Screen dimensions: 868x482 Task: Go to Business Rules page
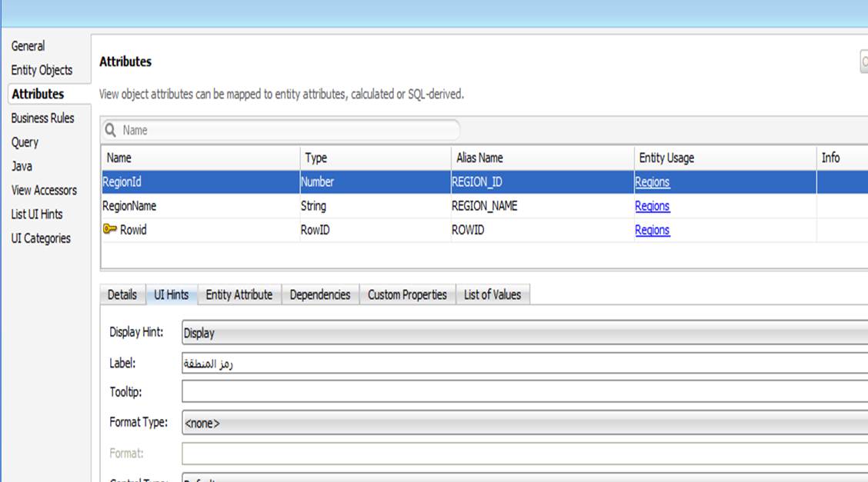click(x=42, y=118)
